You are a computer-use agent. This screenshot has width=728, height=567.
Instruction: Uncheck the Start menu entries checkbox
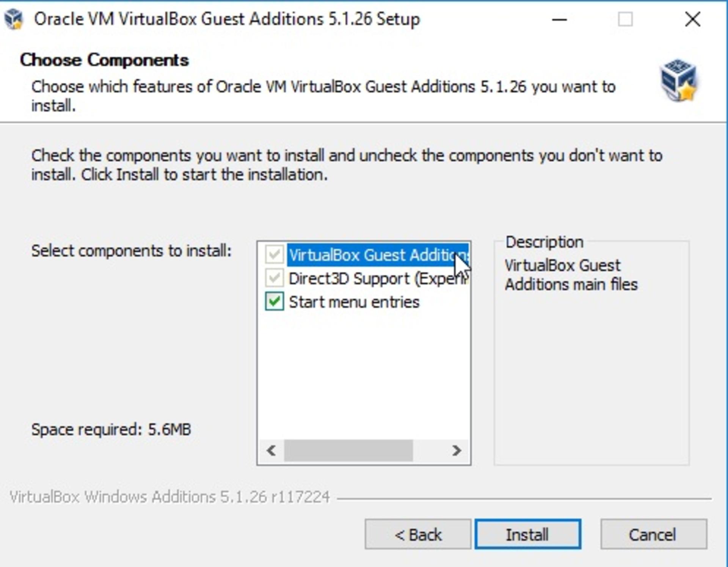[274, 302]
